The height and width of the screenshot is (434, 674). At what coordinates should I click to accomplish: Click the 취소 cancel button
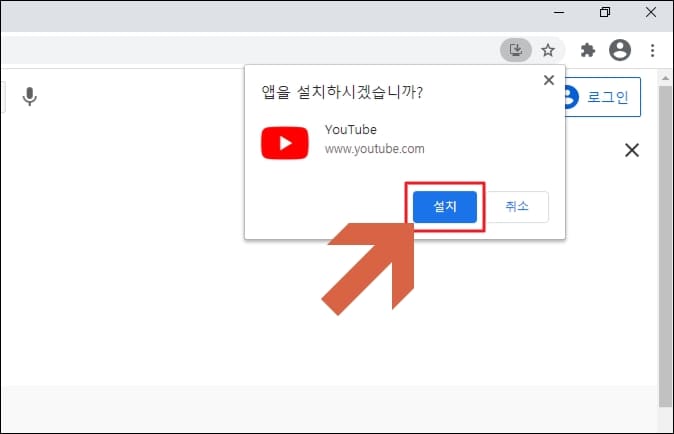(517, 207)
